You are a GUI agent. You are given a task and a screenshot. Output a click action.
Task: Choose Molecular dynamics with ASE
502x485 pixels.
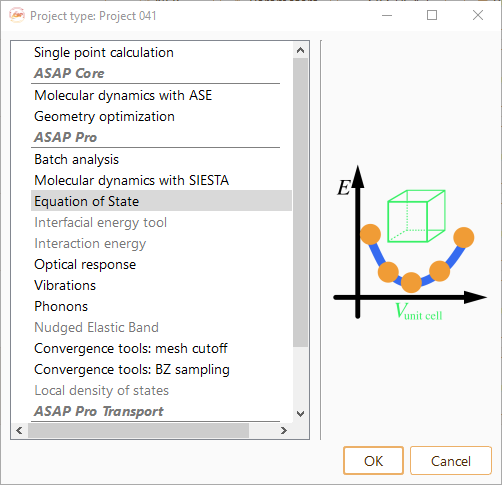161,95
